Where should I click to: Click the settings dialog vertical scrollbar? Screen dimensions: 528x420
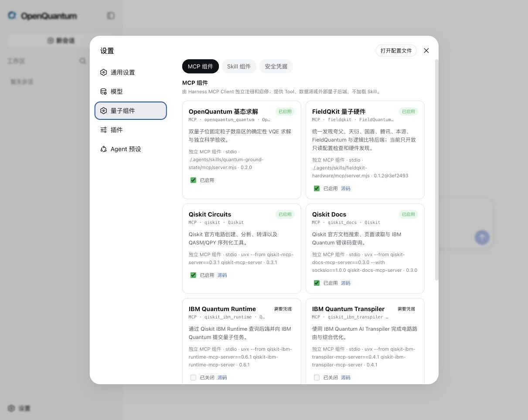tap(436, 169)
